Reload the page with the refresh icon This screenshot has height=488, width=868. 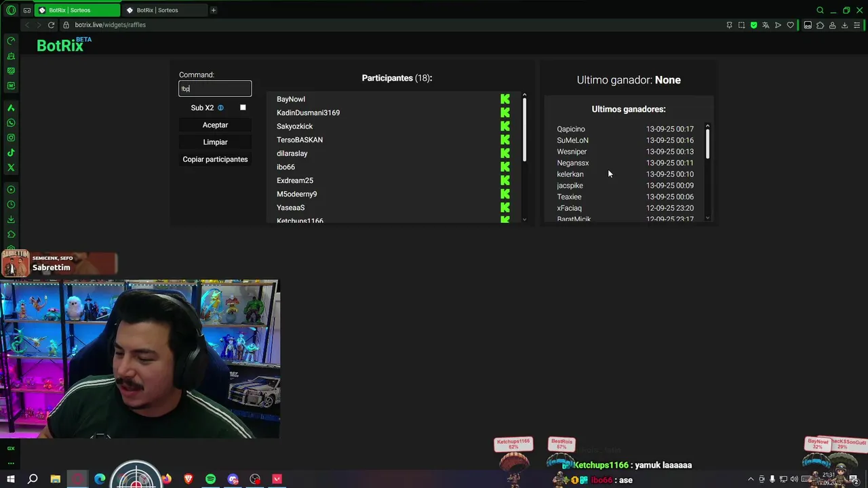click(x=51, y=25)
